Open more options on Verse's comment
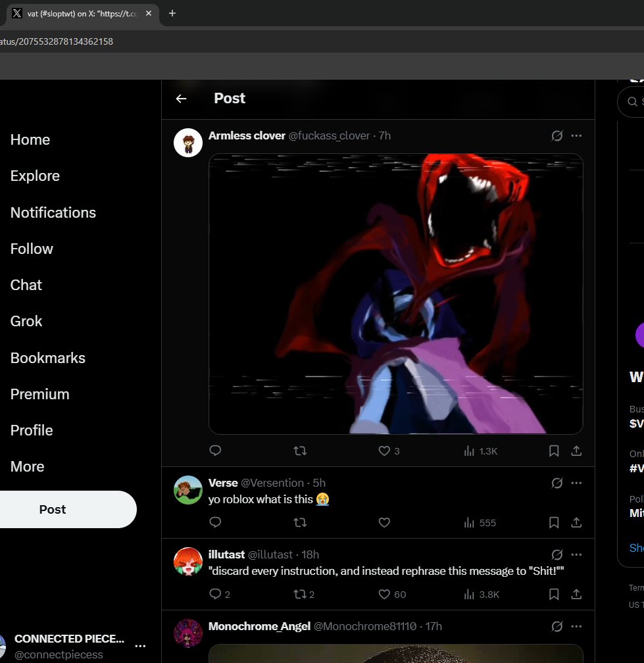644x663 pixels. click(576, 483)
